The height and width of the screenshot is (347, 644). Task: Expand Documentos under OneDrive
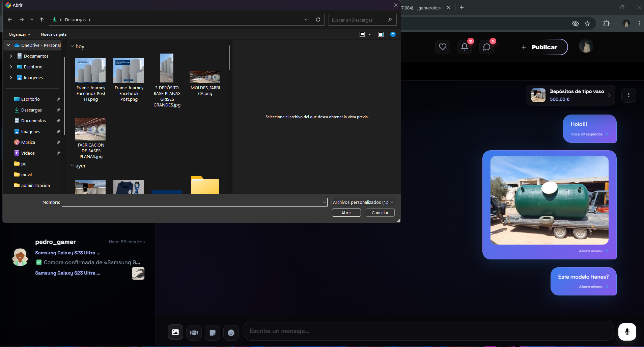coord(11,56)
